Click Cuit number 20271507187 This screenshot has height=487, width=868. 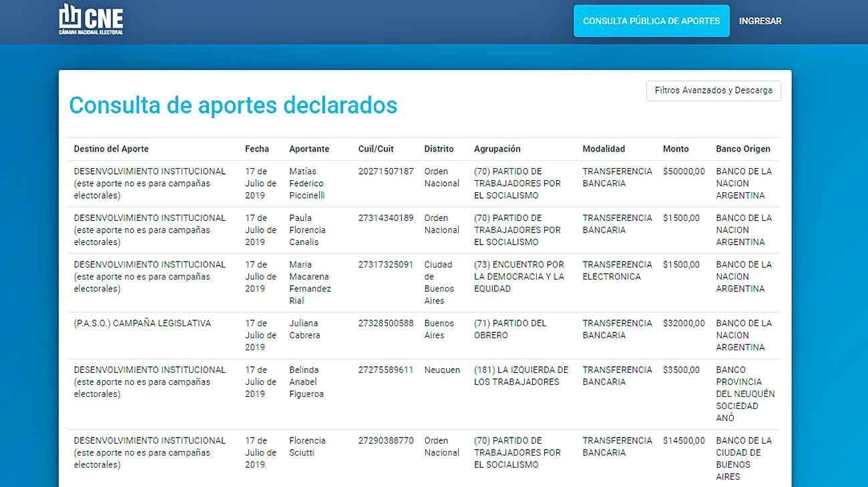386,171
